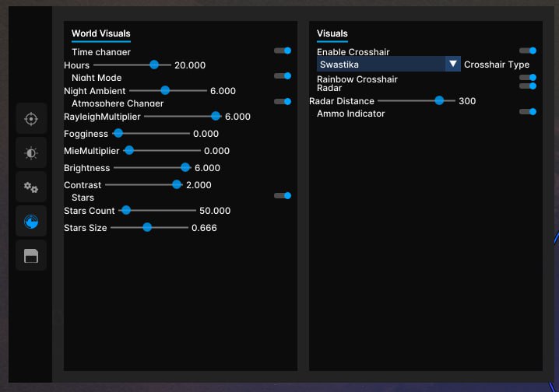Click the Hours slider handle
Image resolution: width=559 pixels, height=392 pixels.
click(154, 65)
